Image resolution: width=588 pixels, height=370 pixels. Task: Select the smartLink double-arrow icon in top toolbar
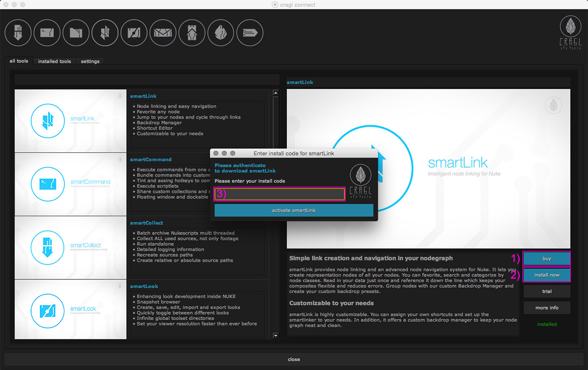(105, 33)
